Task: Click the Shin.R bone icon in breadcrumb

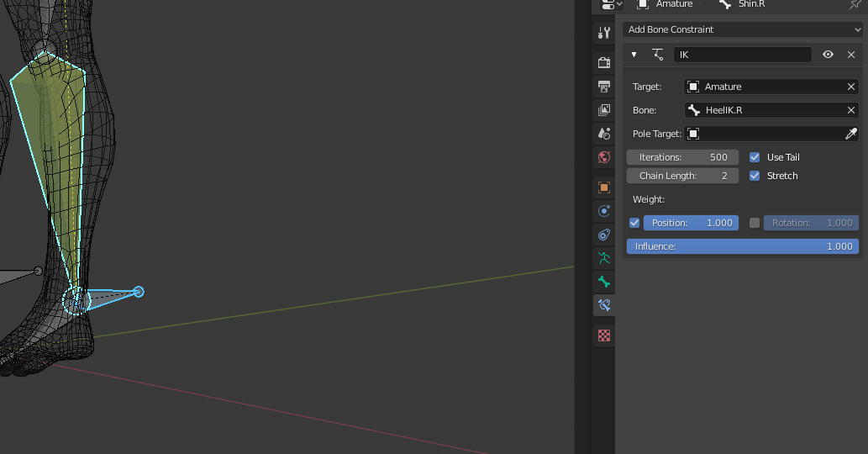Action: (725, 4)
